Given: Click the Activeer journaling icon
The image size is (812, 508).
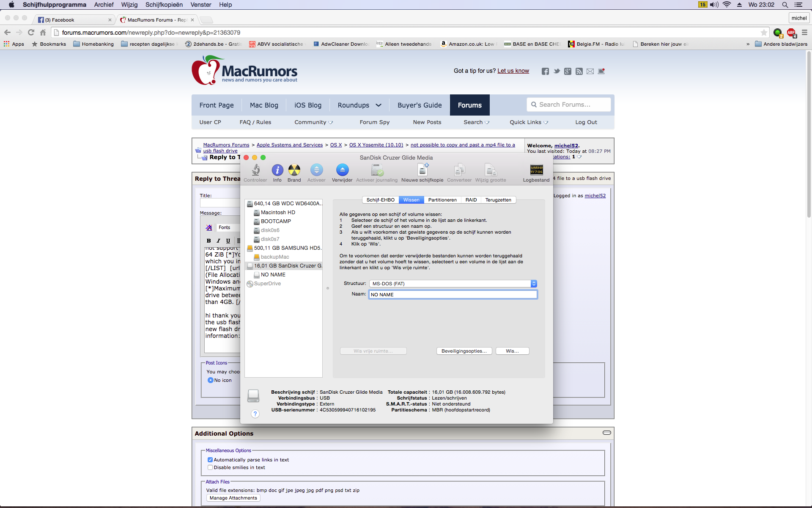Looking at the screenshot, I should coord(377,170).
